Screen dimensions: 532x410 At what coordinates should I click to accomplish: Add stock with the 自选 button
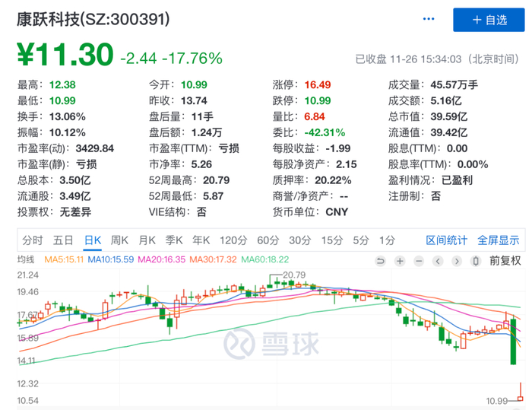click(489, 20)
